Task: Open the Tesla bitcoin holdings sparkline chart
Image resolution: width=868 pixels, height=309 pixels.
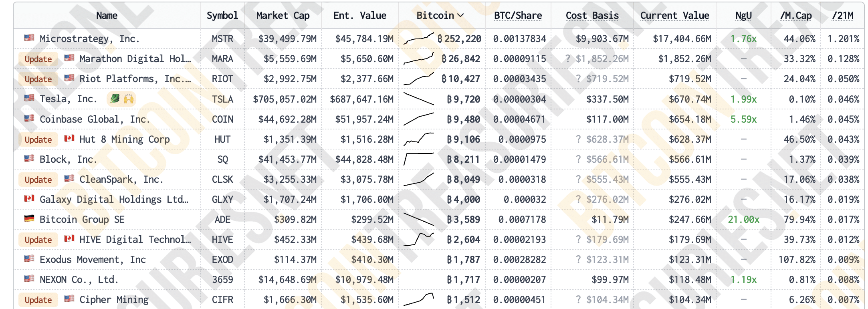Action: click(x=419, y=99)
